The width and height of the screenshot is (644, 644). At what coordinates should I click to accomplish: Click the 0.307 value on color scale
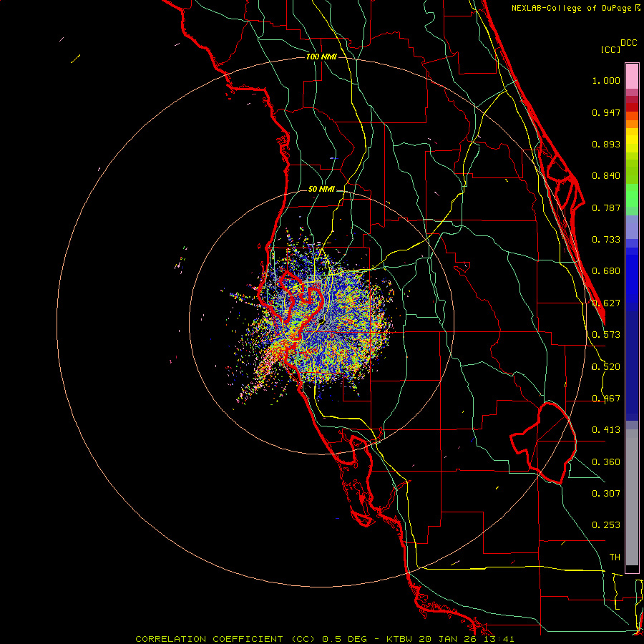click(x=606, y=494)
